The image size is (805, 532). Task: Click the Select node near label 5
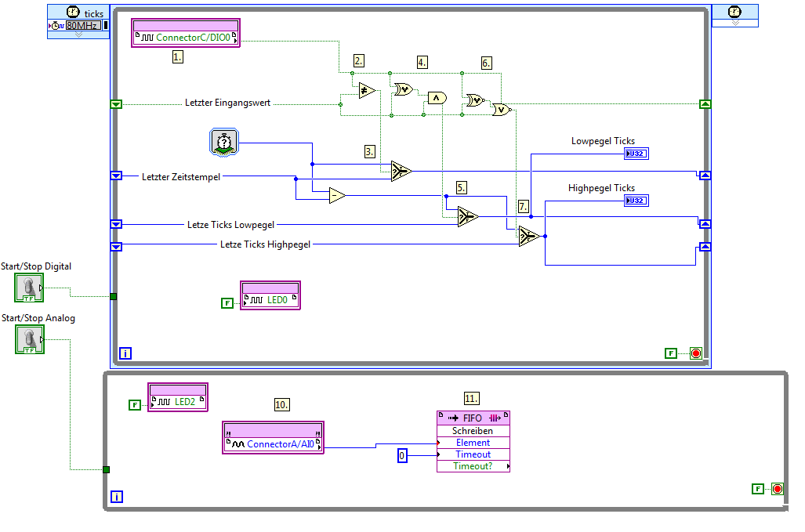[468, 216]
